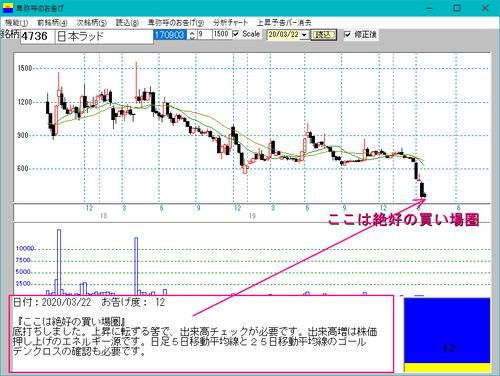Click the start date field 170903
Screen dimensions: 500x376
171,34
